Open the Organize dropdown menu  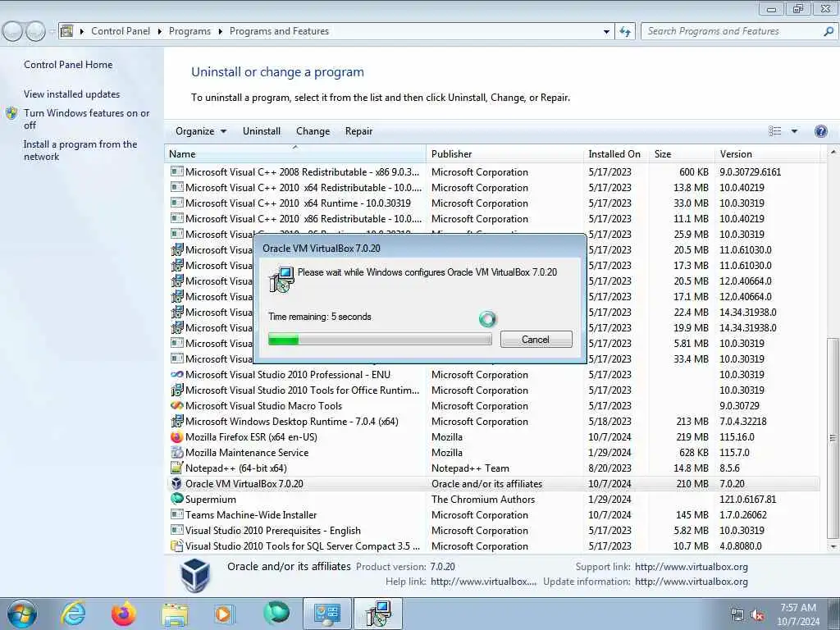tap(201, 131)
